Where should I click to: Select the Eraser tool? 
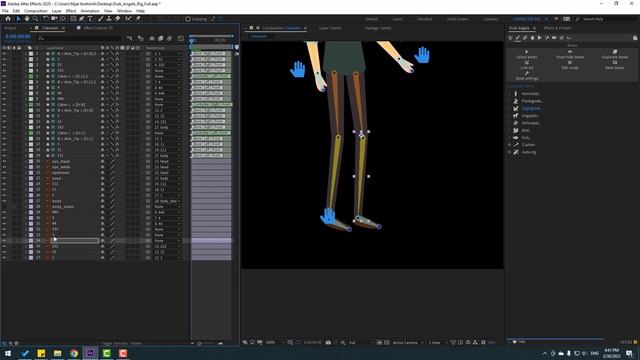pyautogui.click(x=118, y=19)
